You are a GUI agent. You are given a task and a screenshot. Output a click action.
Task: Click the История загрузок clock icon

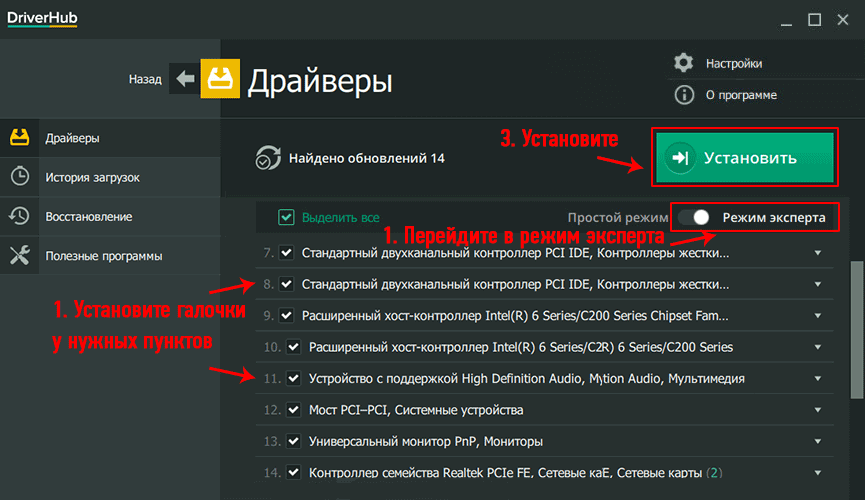[19, 177]
